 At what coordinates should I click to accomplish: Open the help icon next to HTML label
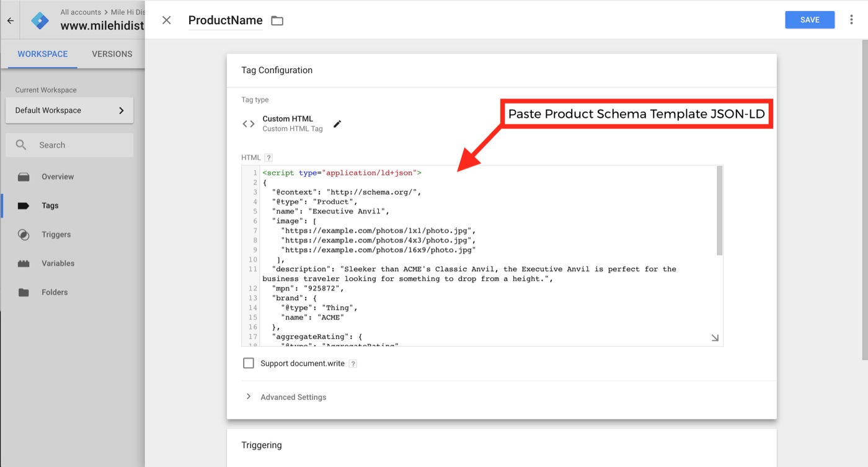[x=268, y=158]
